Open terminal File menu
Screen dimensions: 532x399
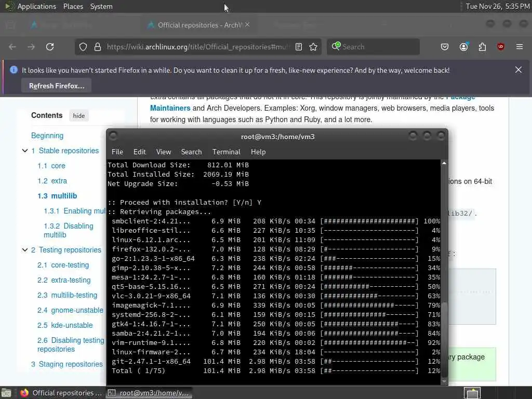(117, 152)
